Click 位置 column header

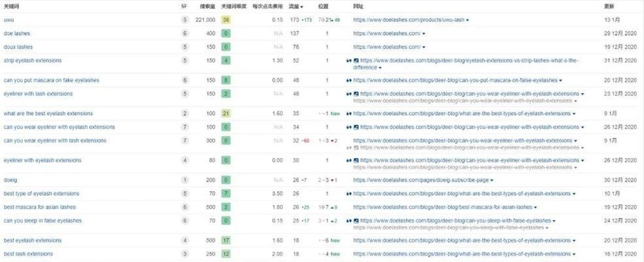[323, 7]
